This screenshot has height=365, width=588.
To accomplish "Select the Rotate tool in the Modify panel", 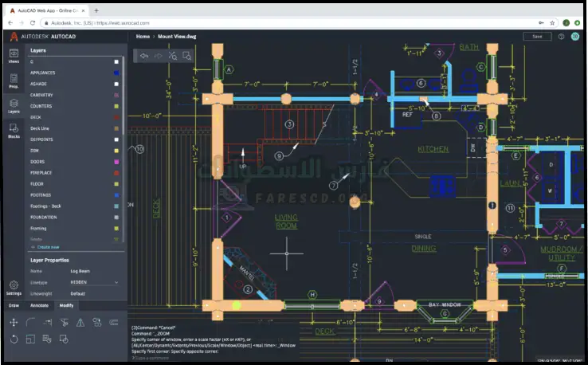I will 14,339.
